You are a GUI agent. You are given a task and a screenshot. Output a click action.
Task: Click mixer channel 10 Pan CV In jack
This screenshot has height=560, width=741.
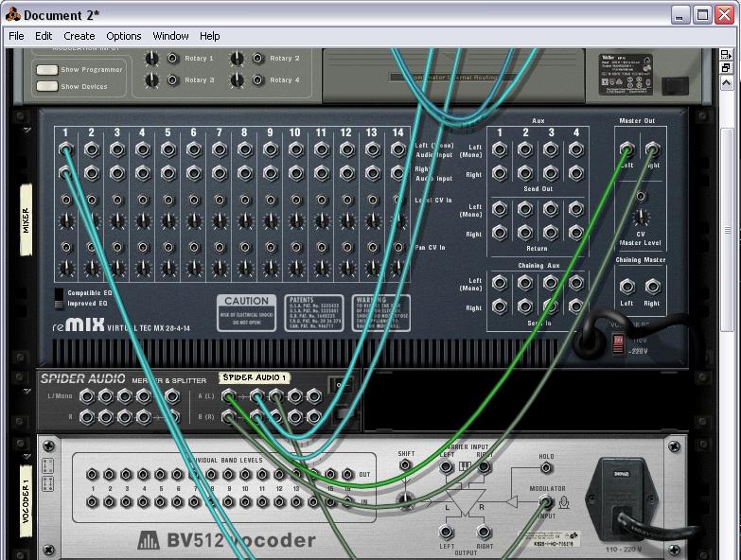pos(296,247)
